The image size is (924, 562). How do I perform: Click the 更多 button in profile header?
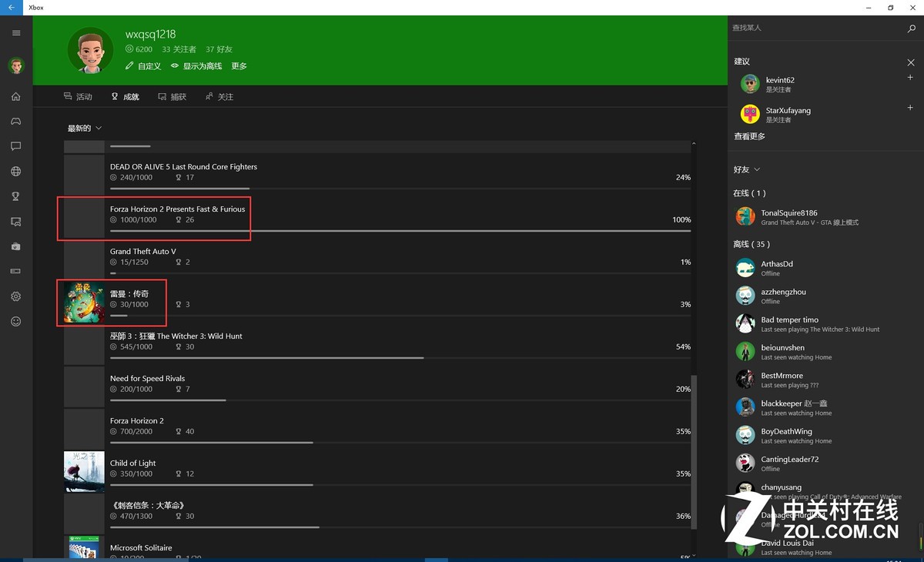(x=239, y=66)
